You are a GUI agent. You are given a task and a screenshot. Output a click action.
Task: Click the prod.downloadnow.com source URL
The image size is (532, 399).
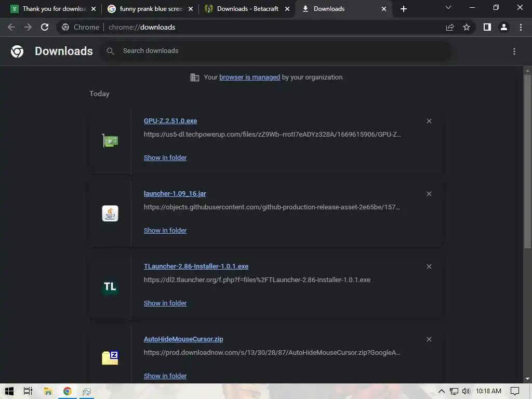(x=272, y=353)
